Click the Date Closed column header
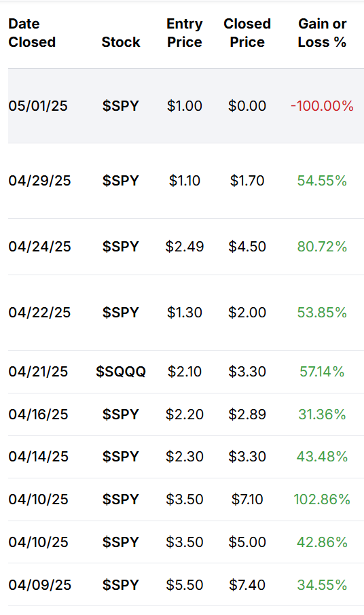This screenshot has height=615, width=364. [x=32, y=33]
